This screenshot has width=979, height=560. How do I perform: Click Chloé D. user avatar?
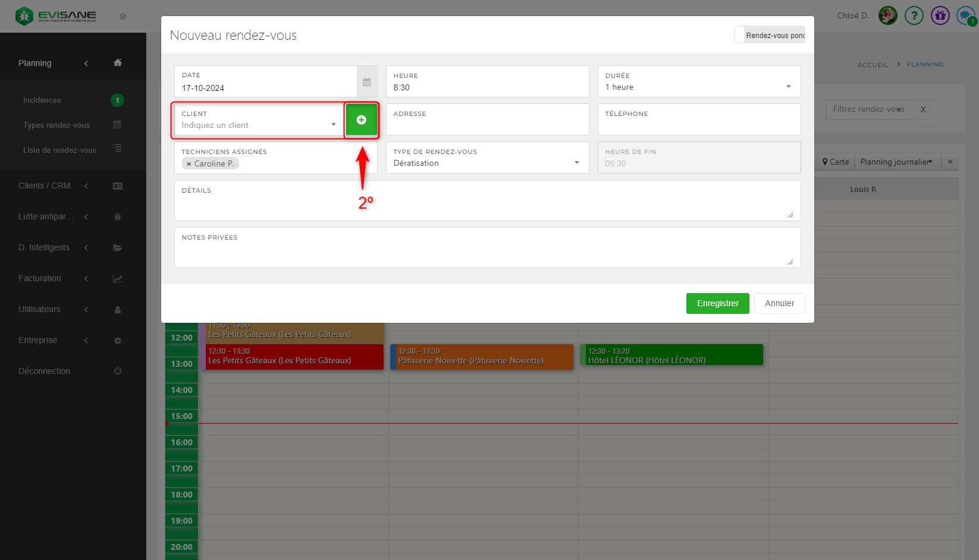tap(887, 15)
